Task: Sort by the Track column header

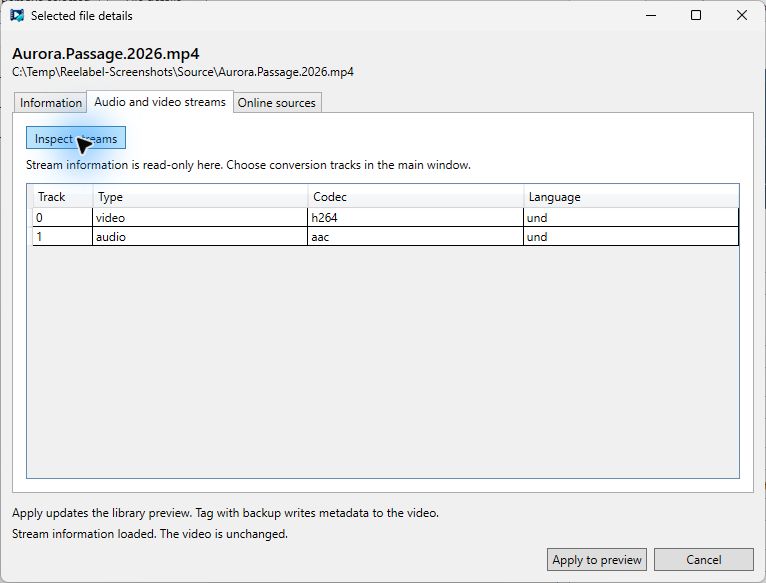Action: (x=63, y=197)
